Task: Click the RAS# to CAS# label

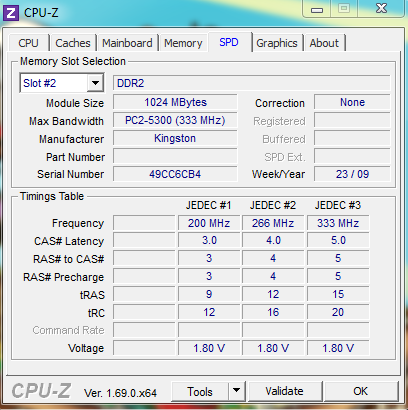Action: click(x=69, y=259)
